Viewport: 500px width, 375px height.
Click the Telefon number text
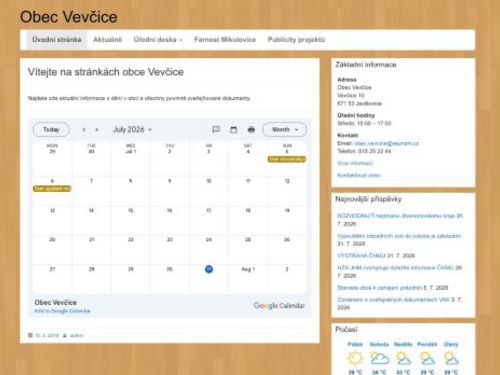pos(364,151)
